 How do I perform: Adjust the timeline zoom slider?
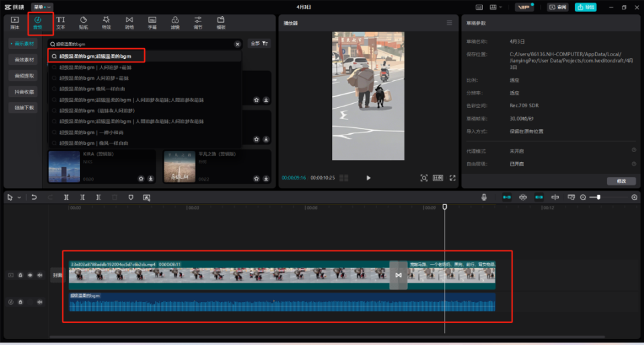pos(598,198)
